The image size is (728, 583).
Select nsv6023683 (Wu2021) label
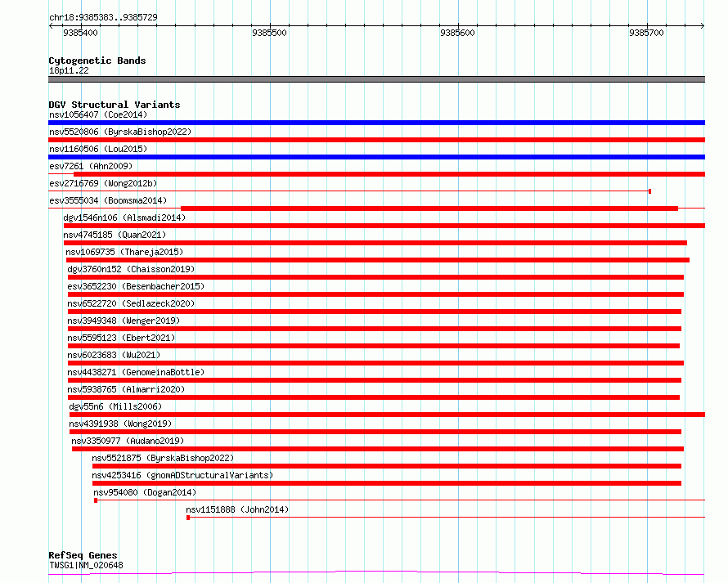click(x=114, y=355)
